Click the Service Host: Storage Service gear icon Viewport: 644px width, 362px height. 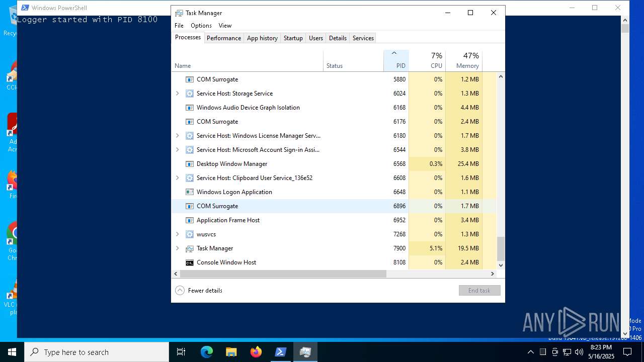tap(190, 94)
